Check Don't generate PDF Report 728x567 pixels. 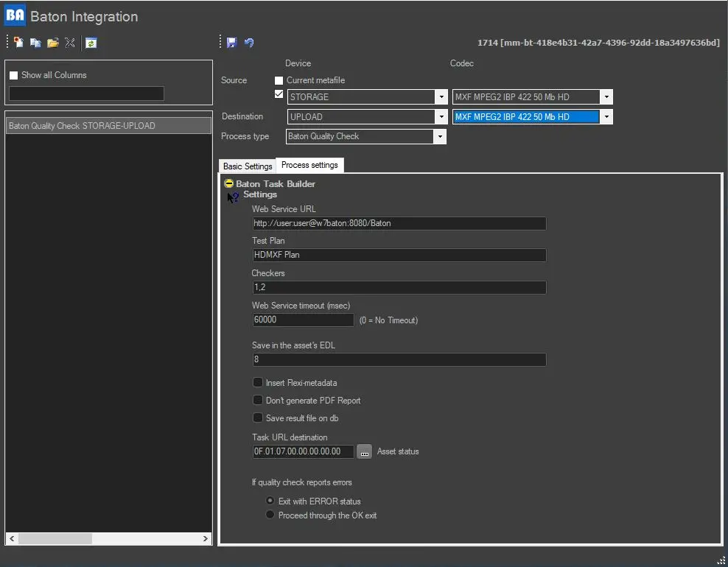[258, 401]
